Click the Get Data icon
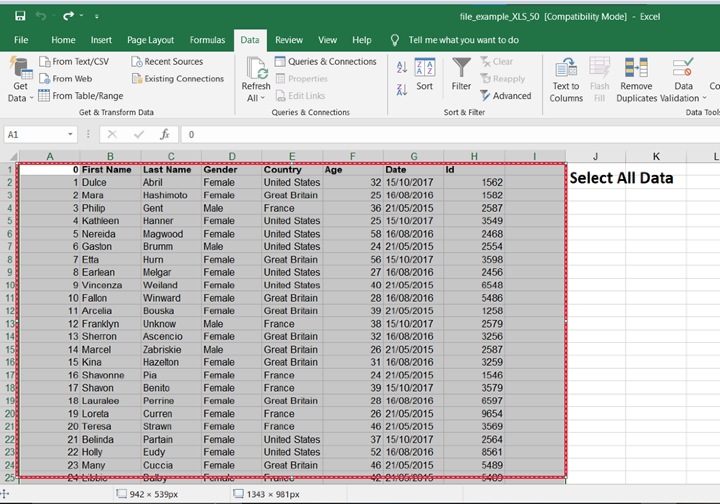The height and width of the screenshot is (504, 720). [20, 70]
